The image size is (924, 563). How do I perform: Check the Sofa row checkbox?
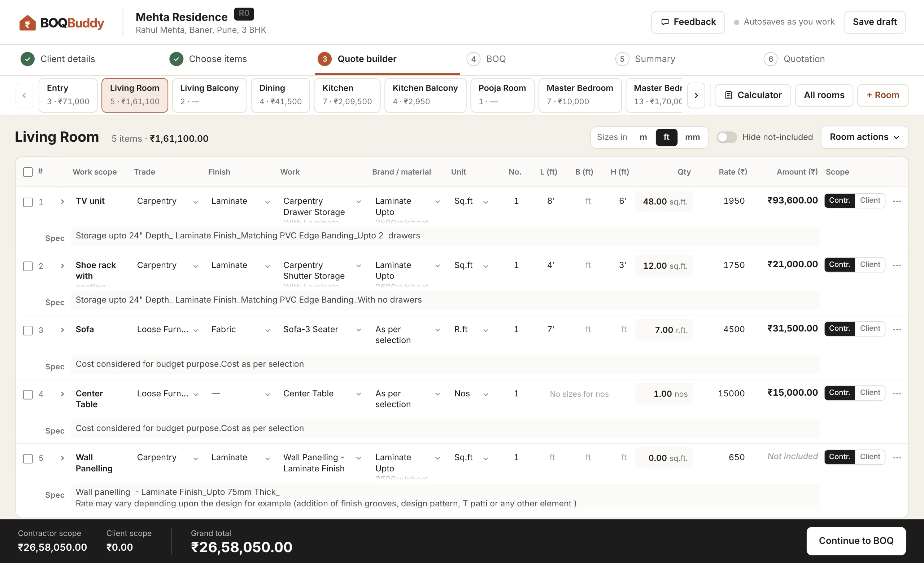click(x=28, y=330)
